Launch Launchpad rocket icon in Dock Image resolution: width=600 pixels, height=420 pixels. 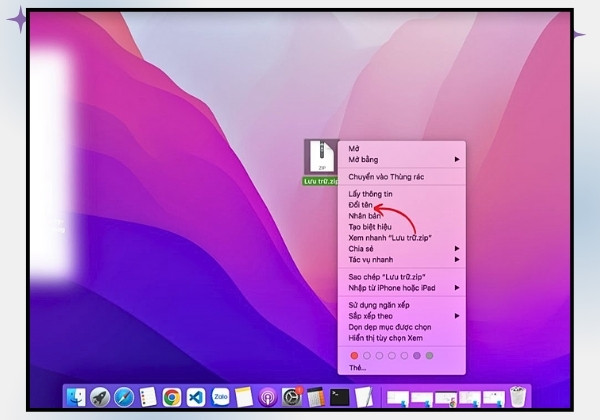click(x=100, y=397)
